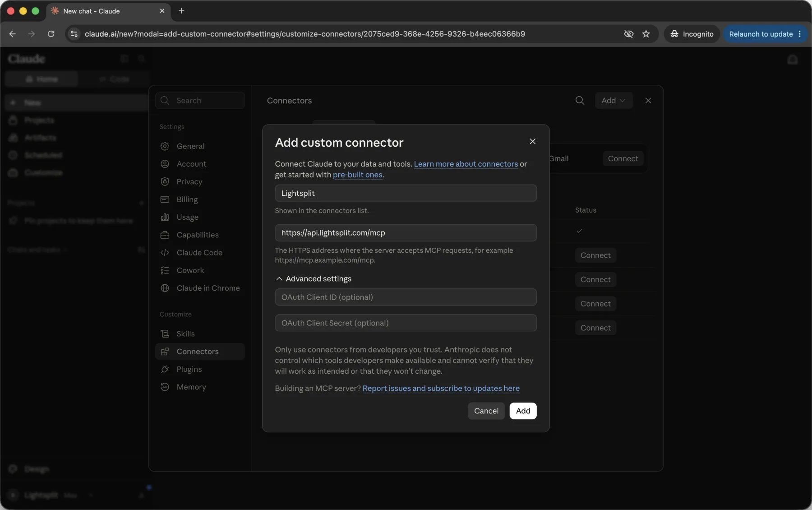
Task: Click the MCP server URL field
Action: pyautogui.click(x=406, y=233)
